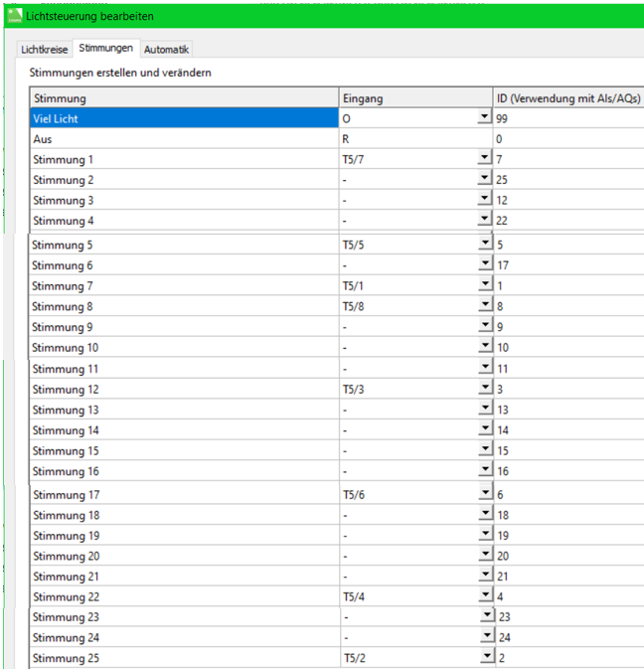This screenshot has width=644, height=671.
Task: Select the Viel Licht row name
Action: (185, 118)
